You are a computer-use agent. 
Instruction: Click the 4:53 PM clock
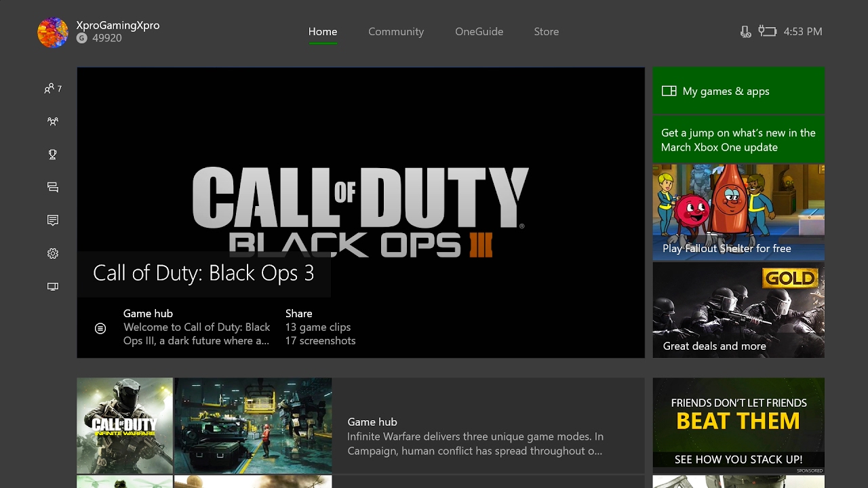(803, 32)
